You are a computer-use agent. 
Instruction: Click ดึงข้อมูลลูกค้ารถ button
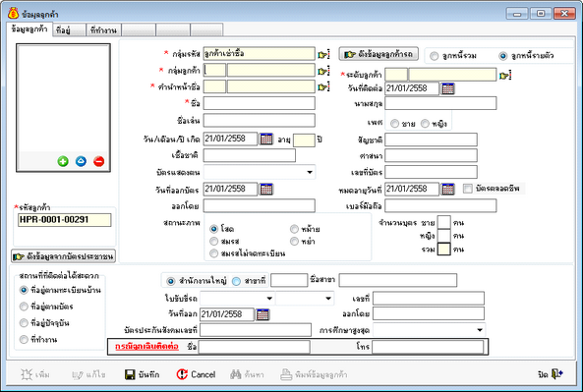click(x=379, y=54)
